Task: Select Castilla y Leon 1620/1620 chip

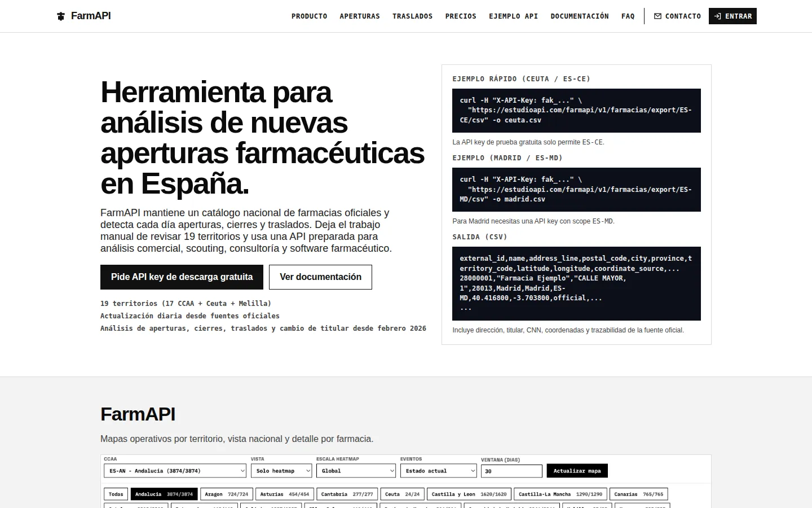Action: tap(469, 494)
